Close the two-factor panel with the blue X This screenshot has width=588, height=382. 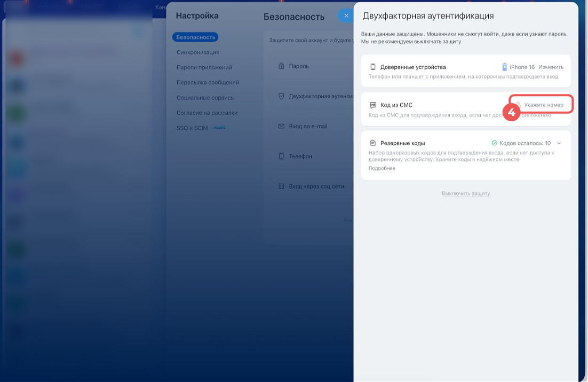346,16
